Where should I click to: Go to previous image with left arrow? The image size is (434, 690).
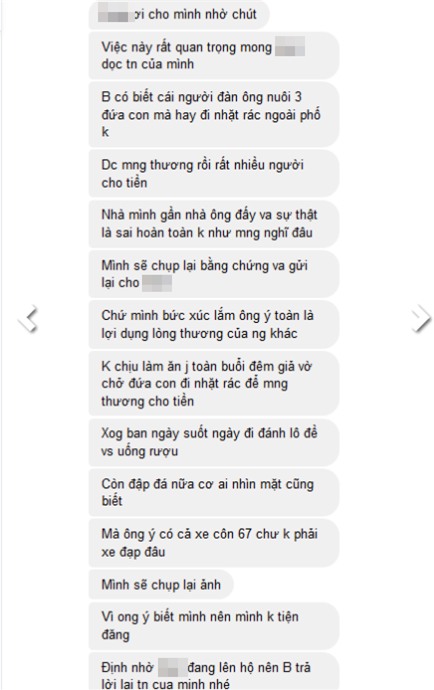point(29,318)
